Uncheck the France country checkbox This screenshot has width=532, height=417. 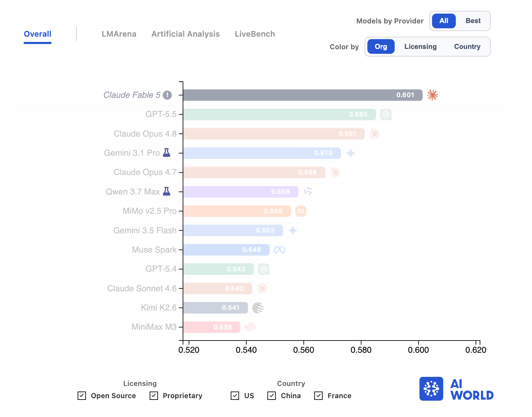(x=318, y=396)
